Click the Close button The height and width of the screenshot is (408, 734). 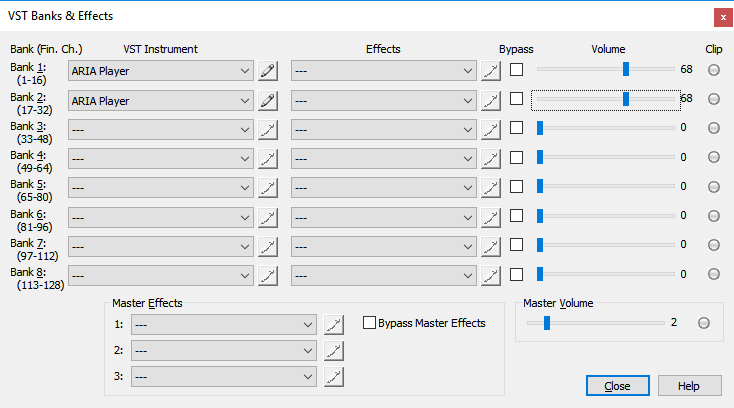(x=616, y=386)
